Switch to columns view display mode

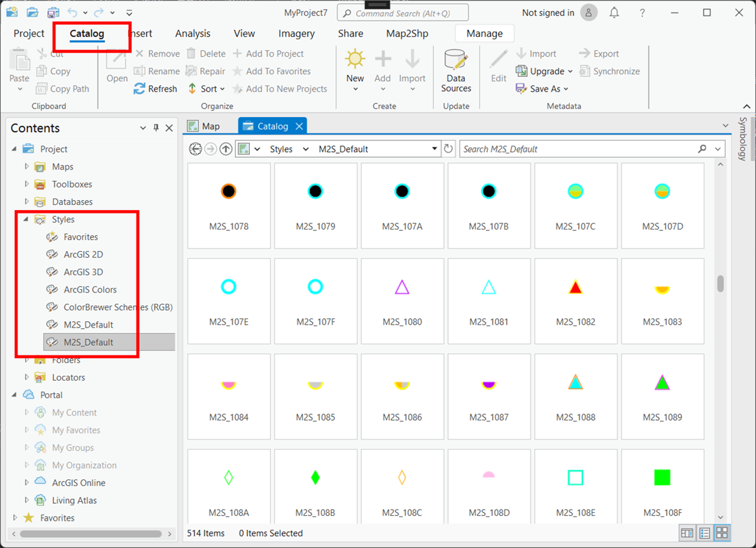pos(687,533)
